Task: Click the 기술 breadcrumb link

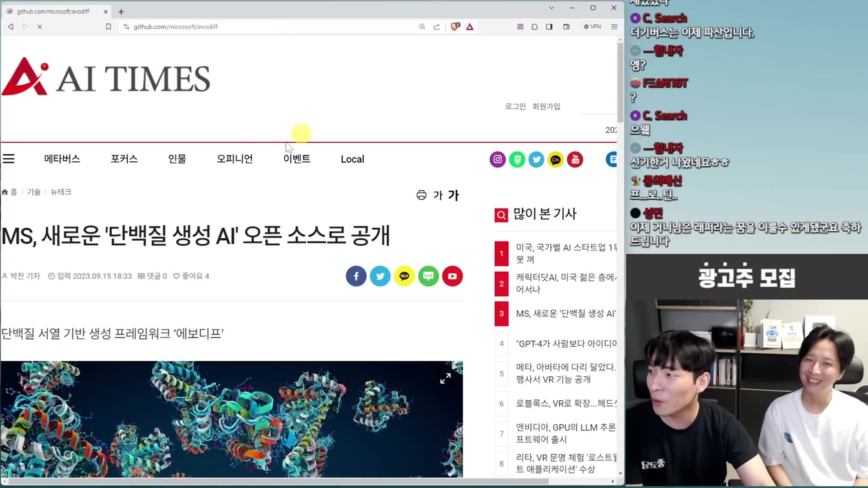Action: click(x=34, y=192)
